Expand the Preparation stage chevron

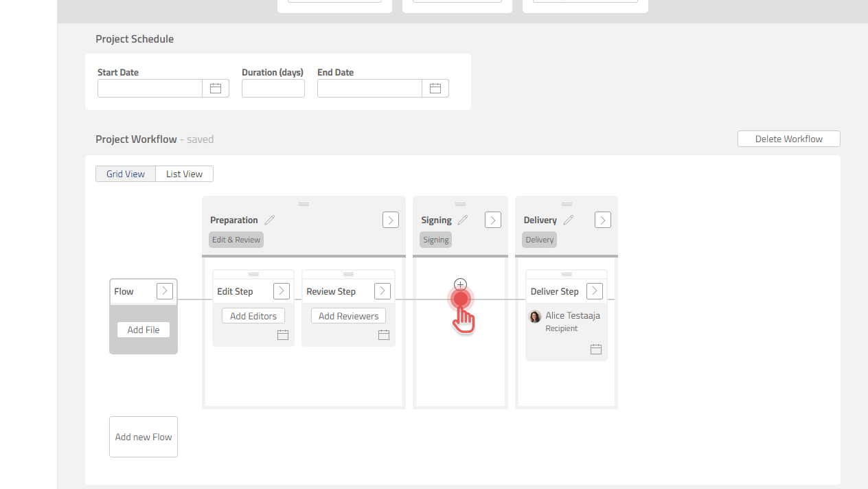pos(391,220)
